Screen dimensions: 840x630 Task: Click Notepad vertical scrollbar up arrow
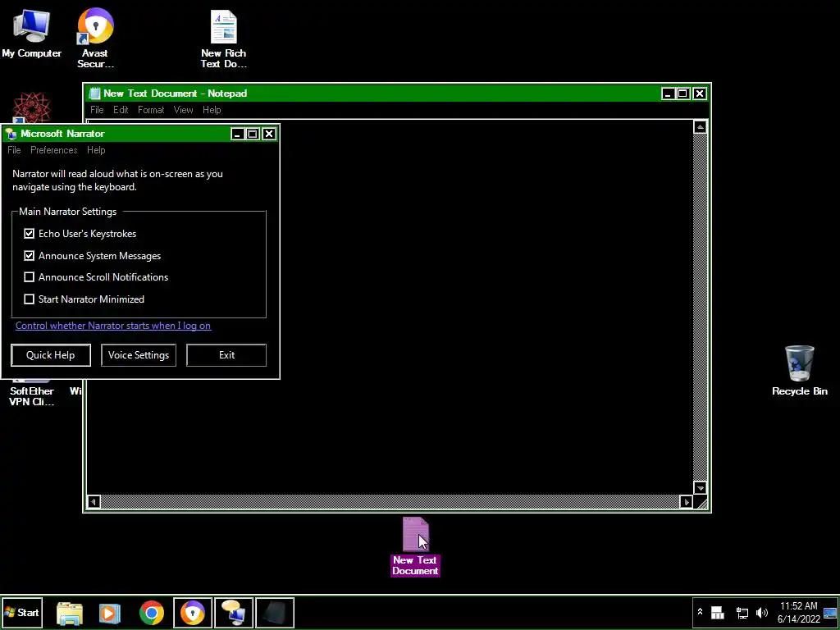click(701, 127)
